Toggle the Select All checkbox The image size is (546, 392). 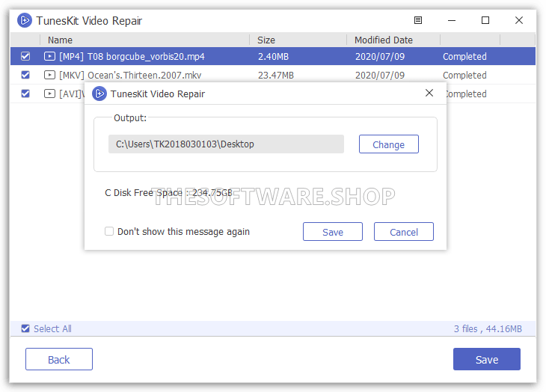[x=25, y=328]
